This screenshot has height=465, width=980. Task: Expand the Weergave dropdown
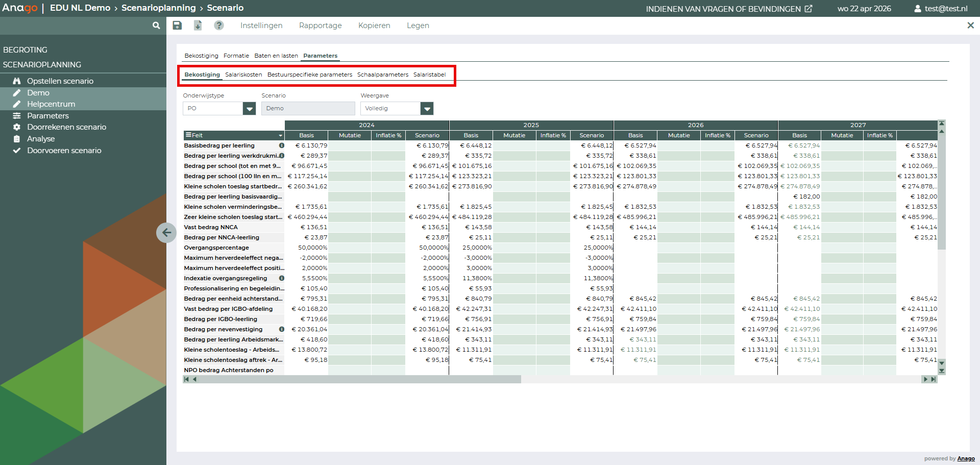click(427, 108)
